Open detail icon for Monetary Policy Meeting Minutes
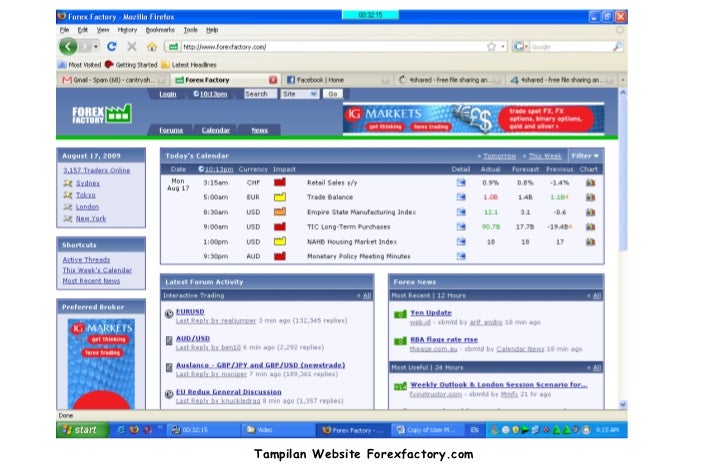The height and width of the screenshot is (476, 728). (461, 256)
